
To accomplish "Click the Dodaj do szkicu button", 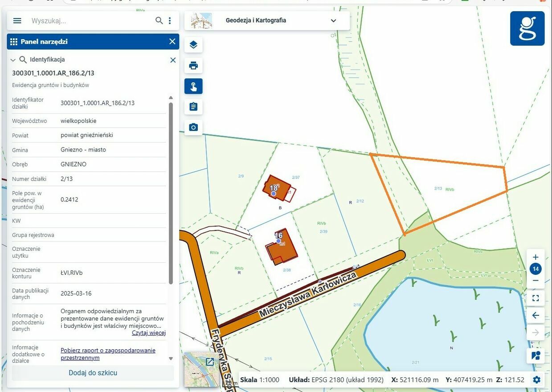I will (93, 373).
